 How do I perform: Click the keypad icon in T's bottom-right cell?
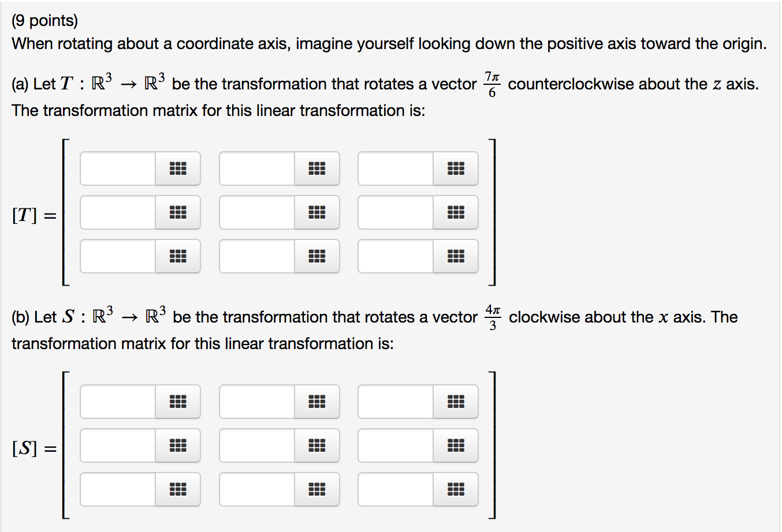pos(456,256)
